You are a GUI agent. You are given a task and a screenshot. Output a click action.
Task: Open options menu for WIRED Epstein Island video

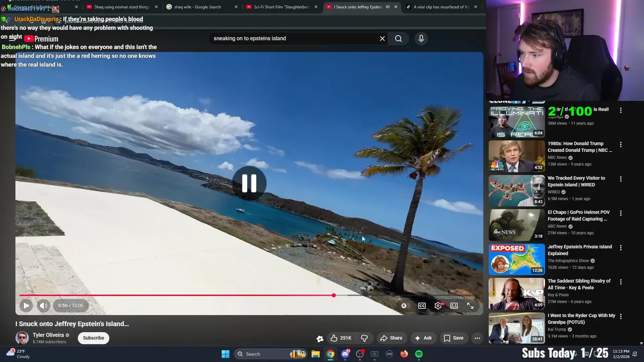pos(620,179)
